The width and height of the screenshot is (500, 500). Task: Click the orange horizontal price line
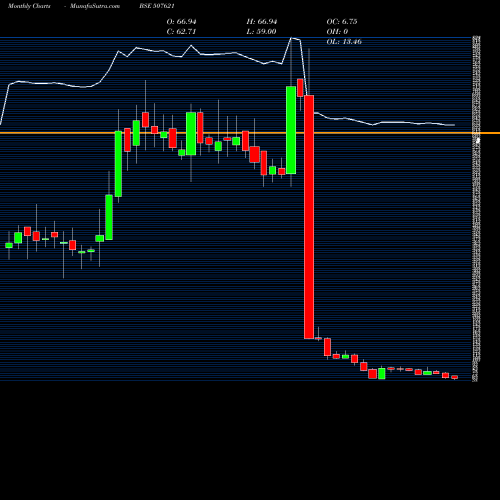[250, 133]
